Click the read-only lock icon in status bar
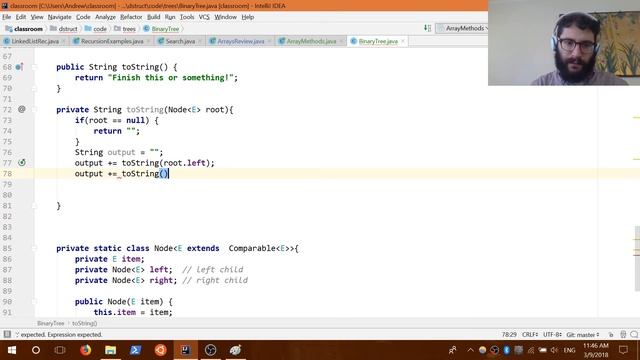The image size is (640, 360). click(x=611, y=334)
